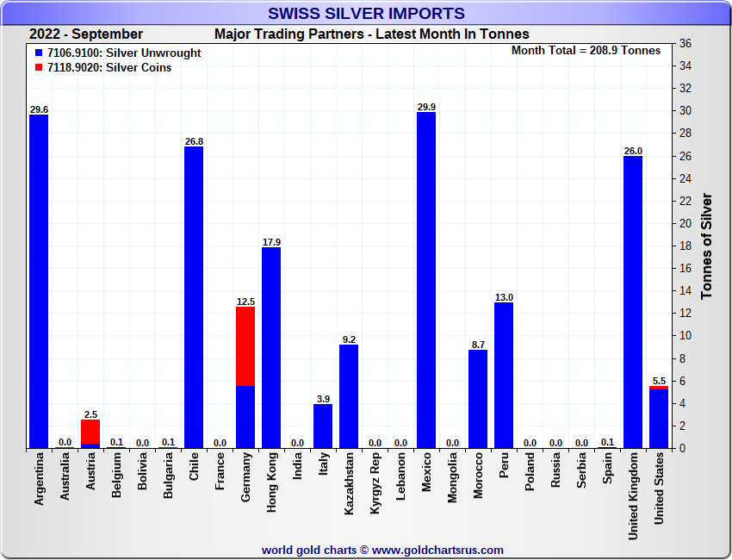Click the Chile bar
Viewport: 732px width, 560px height.
(194, 297)
